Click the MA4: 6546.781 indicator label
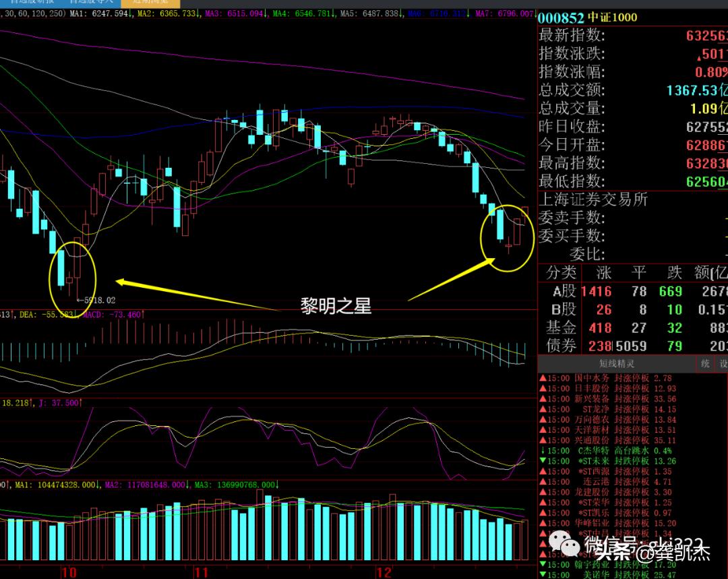This screenshot has width=728, height=579. coord(303,13)
